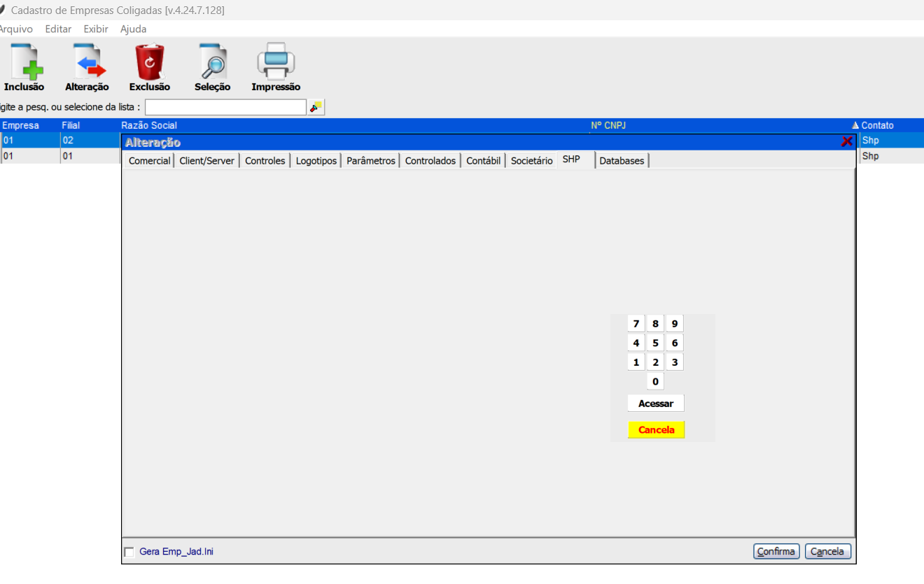Open the Seleção magnifier icon
This screenshot has width=924, height=584.
(212, 63)
